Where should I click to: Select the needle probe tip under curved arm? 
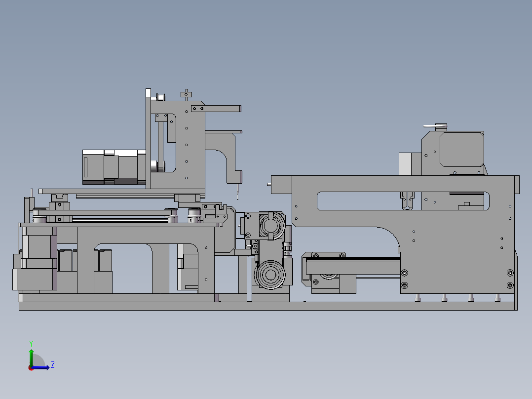click(237, 192)
